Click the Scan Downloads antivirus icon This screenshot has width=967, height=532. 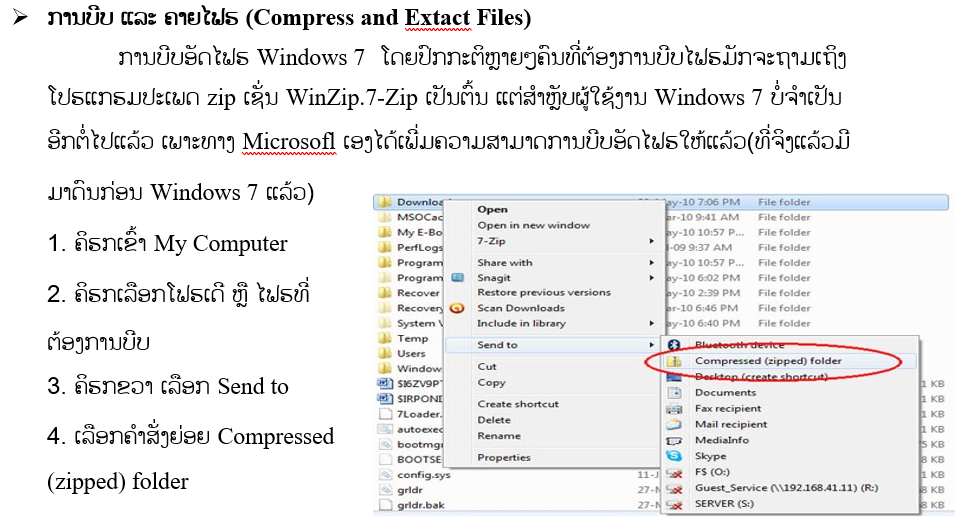(458, 308)
